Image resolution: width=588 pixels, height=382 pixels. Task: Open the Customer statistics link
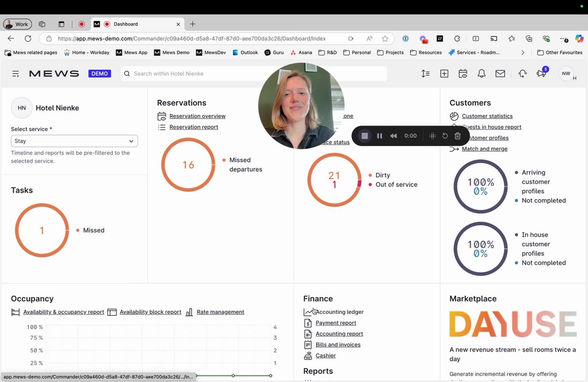click(x=487, y=116)
